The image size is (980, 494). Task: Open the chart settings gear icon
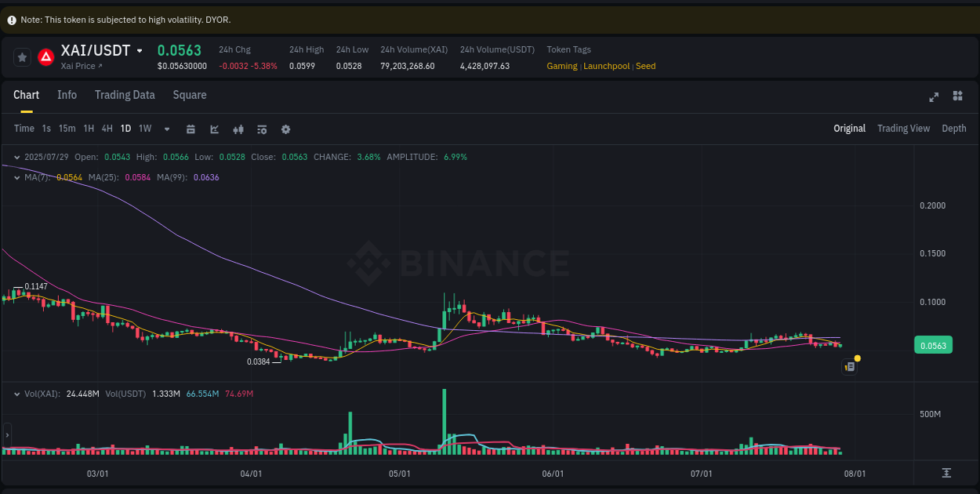[285, 129]
